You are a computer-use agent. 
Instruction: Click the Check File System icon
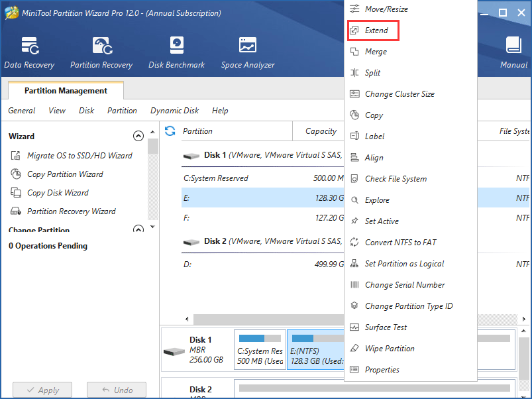pyautogui.click(x=354, y=179)
